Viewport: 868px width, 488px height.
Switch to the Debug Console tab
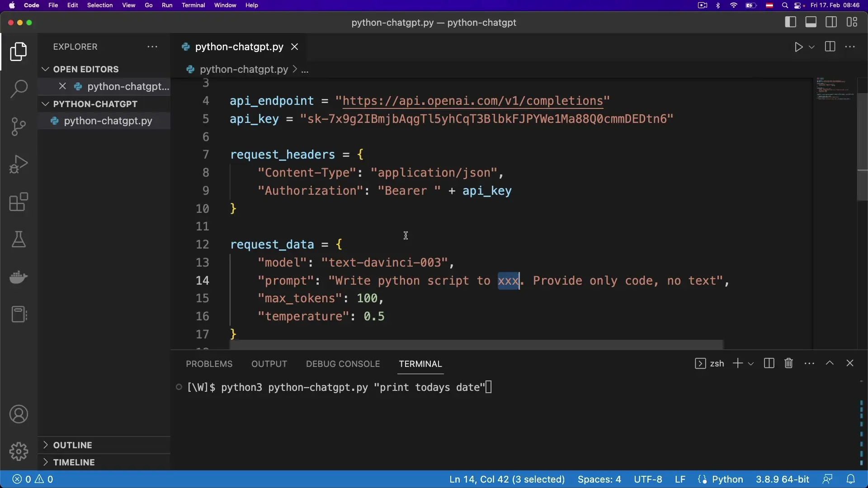pyautogui.click(x=343, y=364)
